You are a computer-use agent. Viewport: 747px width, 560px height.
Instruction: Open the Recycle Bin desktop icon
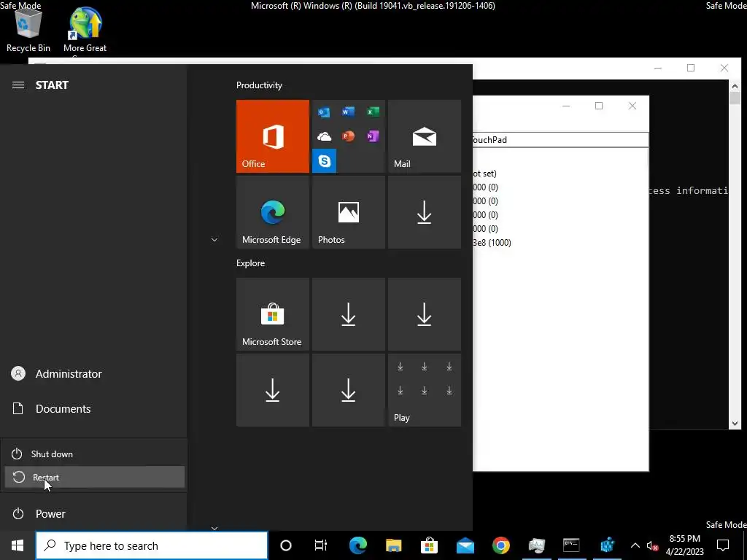28,30
